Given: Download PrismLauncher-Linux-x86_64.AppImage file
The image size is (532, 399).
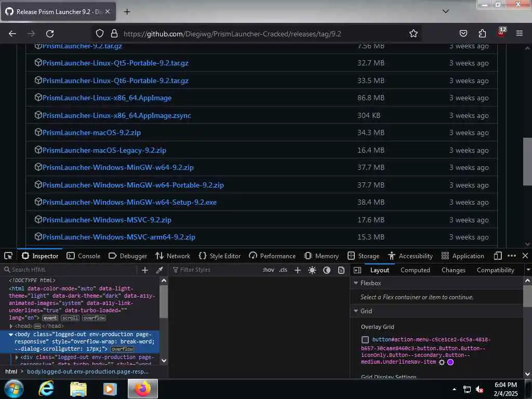Looking at the screenshot, I should coord(107,98).
